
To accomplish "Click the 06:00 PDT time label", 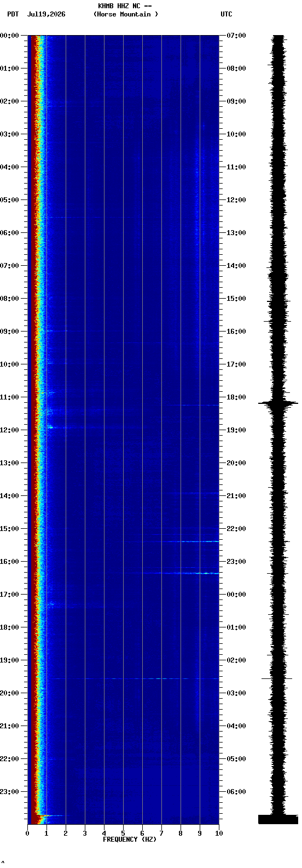I will click(x=9, y=233).
